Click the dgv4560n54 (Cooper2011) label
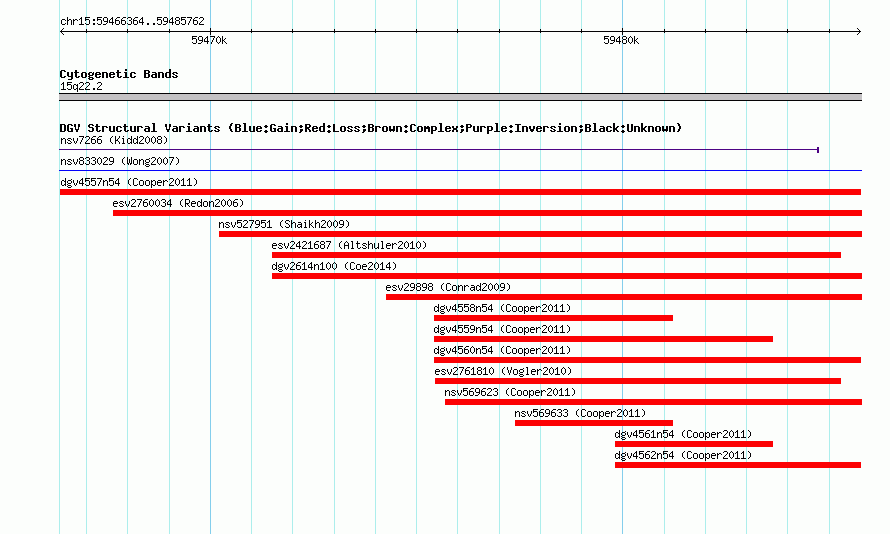Screen dimensions: 890x534 tap(502, 350)
